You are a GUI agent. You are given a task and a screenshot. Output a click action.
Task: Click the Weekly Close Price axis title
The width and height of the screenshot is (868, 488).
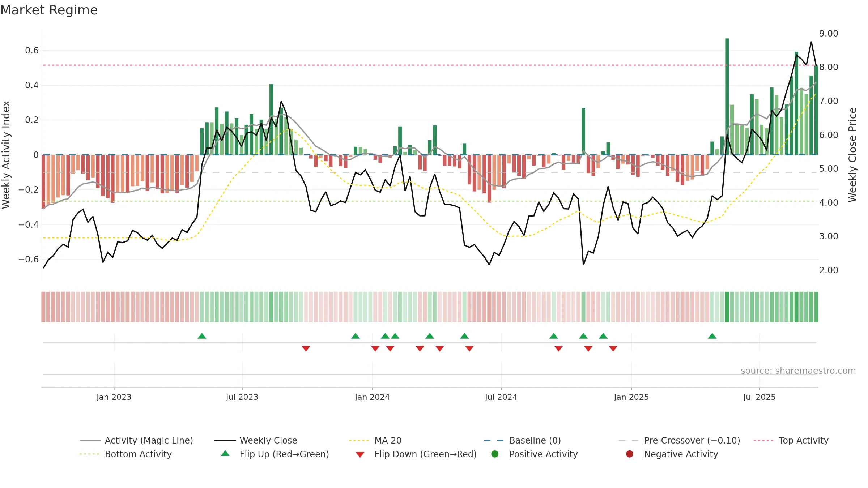coord(852,155)
